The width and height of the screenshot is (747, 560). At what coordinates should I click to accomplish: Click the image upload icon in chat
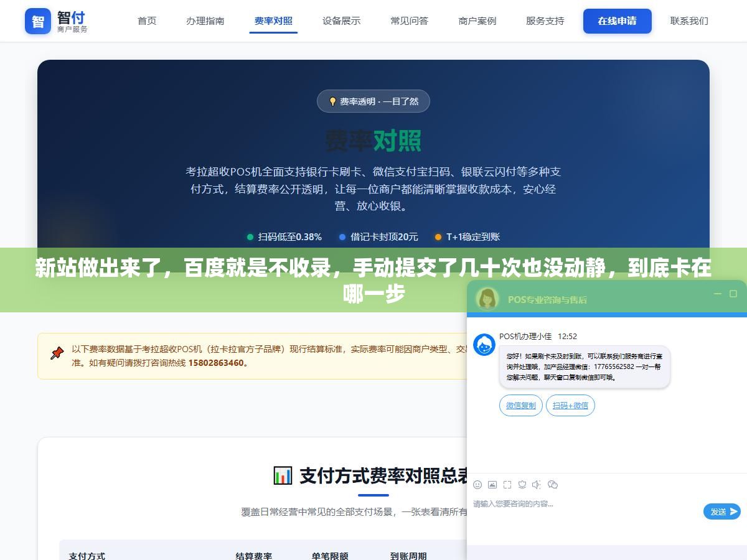(x=492, y=485)
